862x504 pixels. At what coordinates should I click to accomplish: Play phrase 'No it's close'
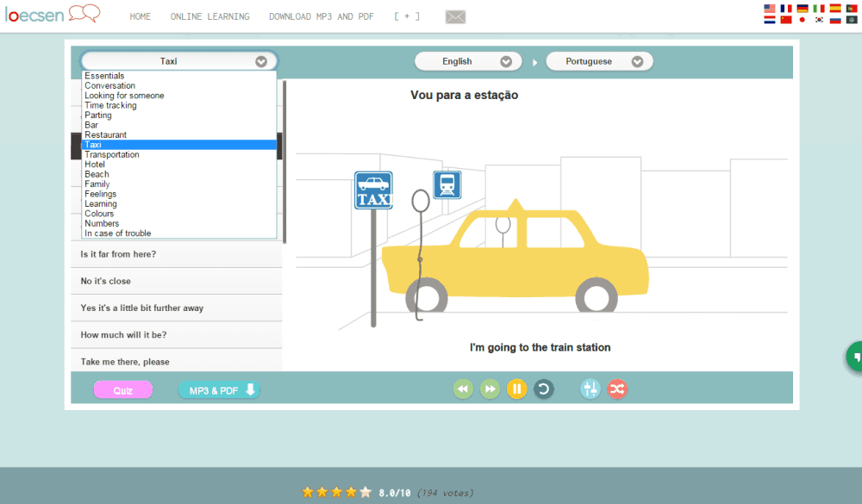177,282
